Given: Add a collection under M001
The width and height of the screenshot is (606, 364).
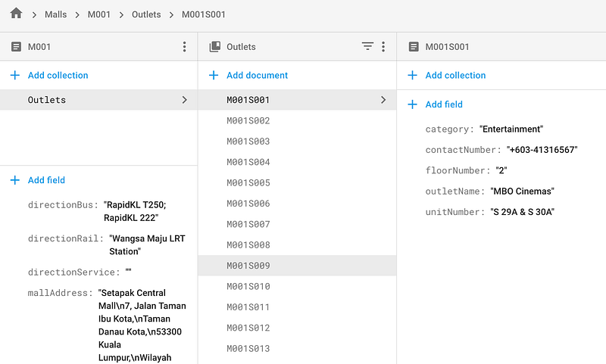Looking at the screenshot, I should [58, 76].
